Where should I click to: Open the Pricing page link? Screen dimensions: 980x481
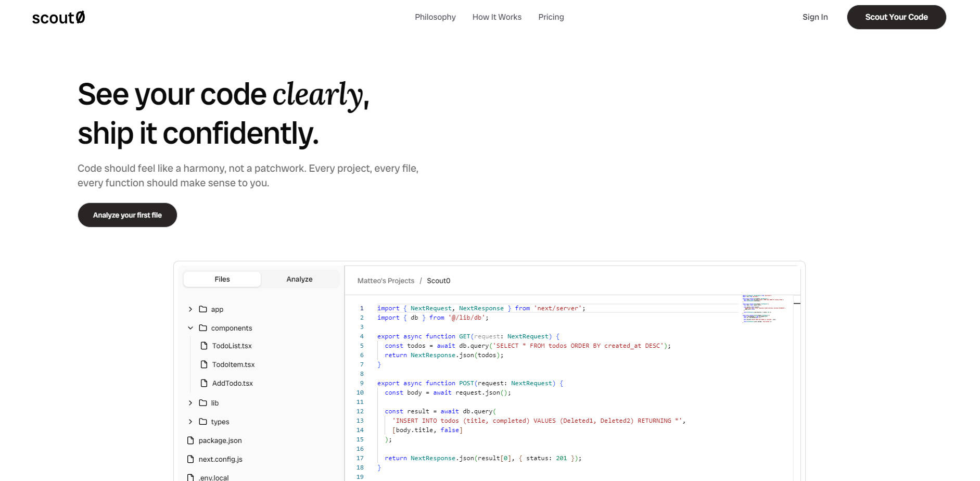551,17
